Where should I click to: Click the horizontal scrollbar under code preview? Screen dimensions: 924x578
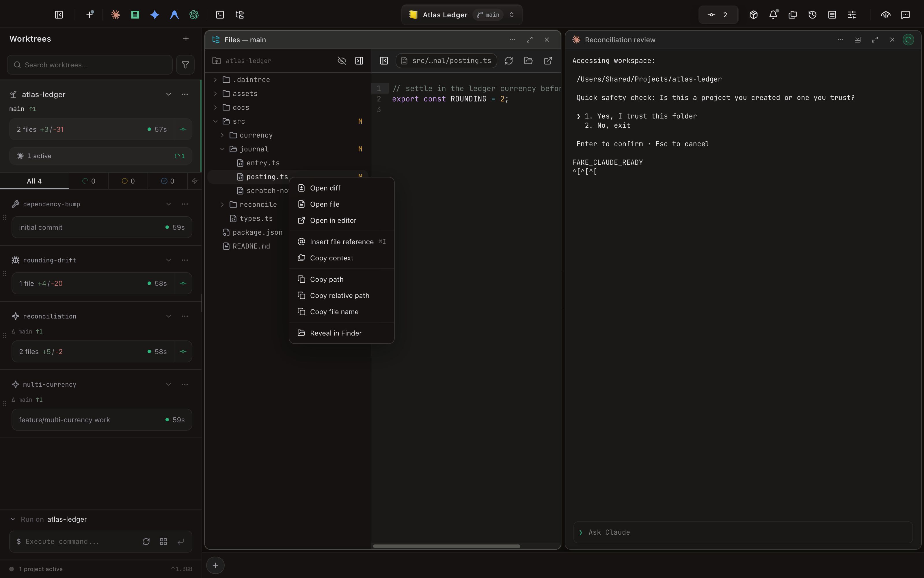point(446,546)
